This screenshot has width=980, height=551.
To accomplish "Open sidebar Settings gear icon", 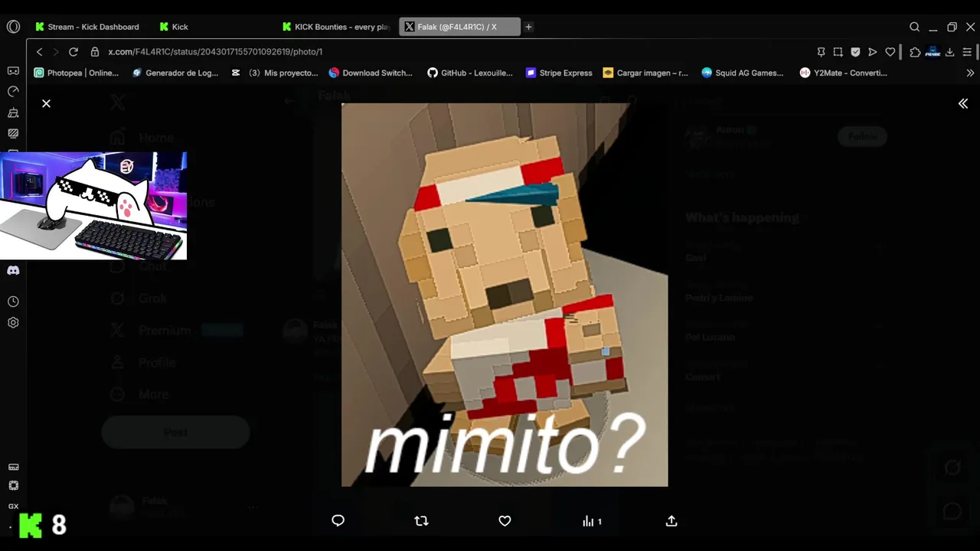I will (13, 323).
